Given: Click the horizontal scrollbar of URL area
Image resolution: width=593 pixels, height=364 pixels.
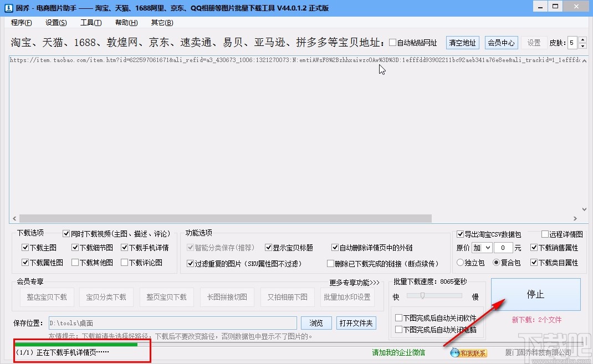Looking at the screenshot, I should tap(226, 218).
